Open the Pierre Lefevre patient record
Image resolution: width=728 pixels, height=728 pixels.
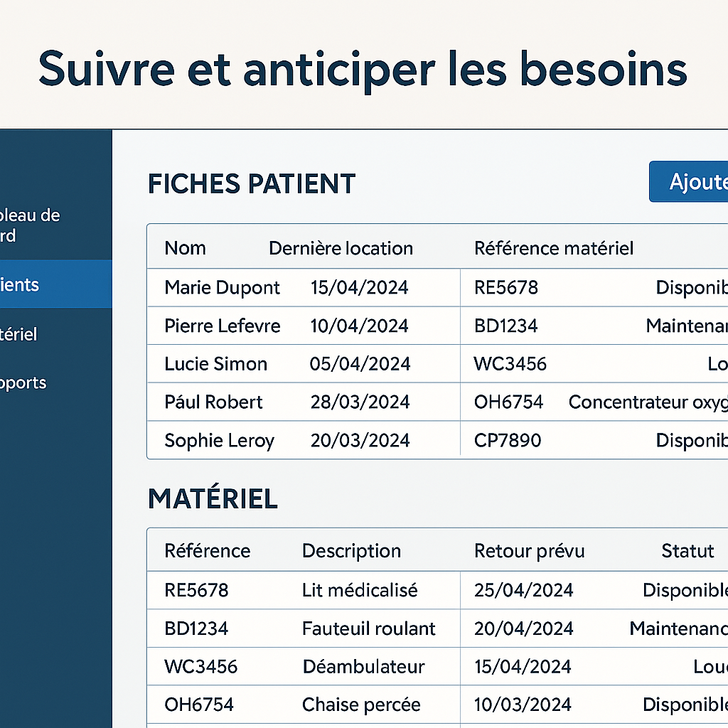pos(437,326)
